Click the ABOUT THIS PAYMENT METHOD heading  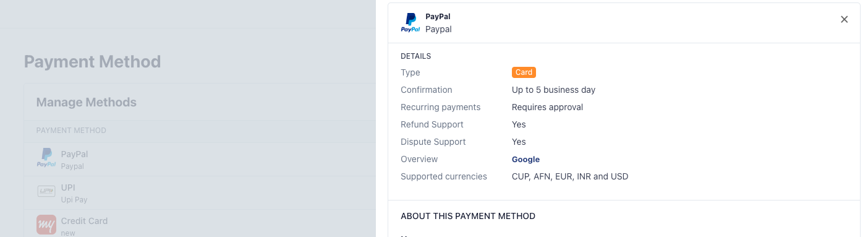468,216
